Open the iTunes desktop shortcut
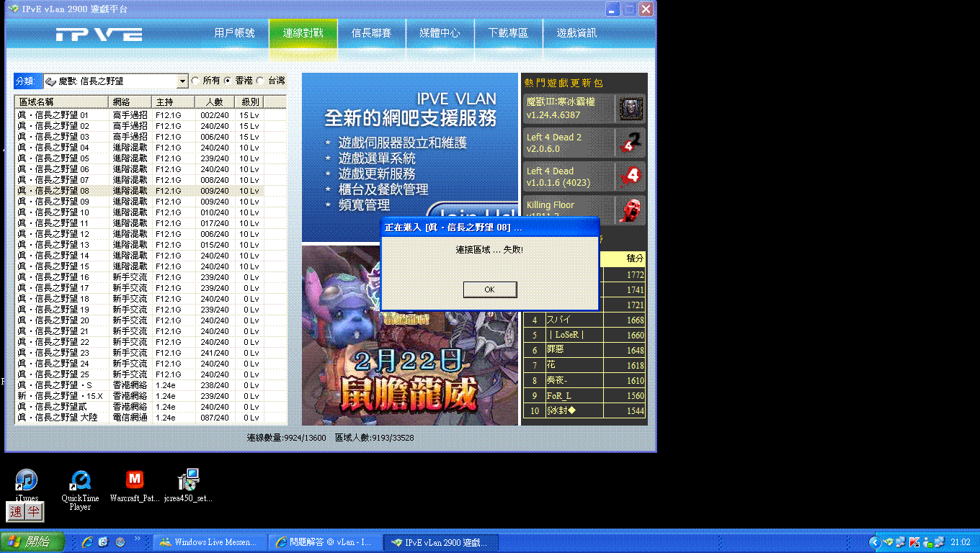 [x=26, y=484]
